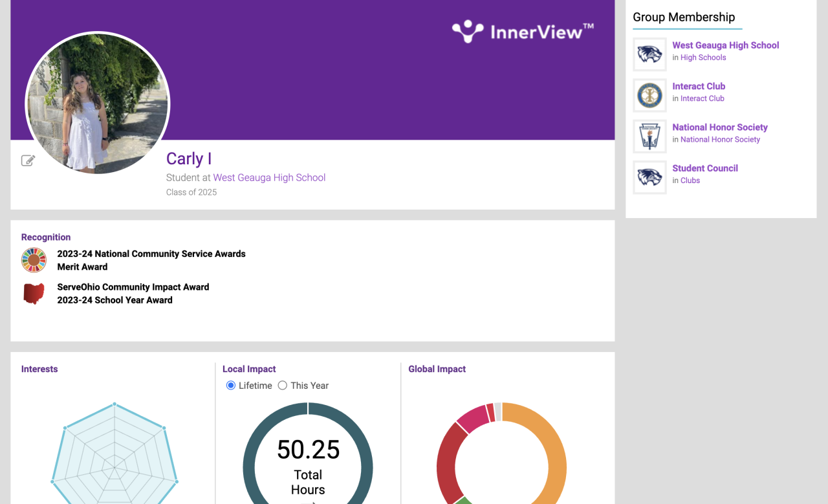Click the InnerView logo in the banner
The height and width of the screenshot is (504, 828).
[x=523, y=31]
